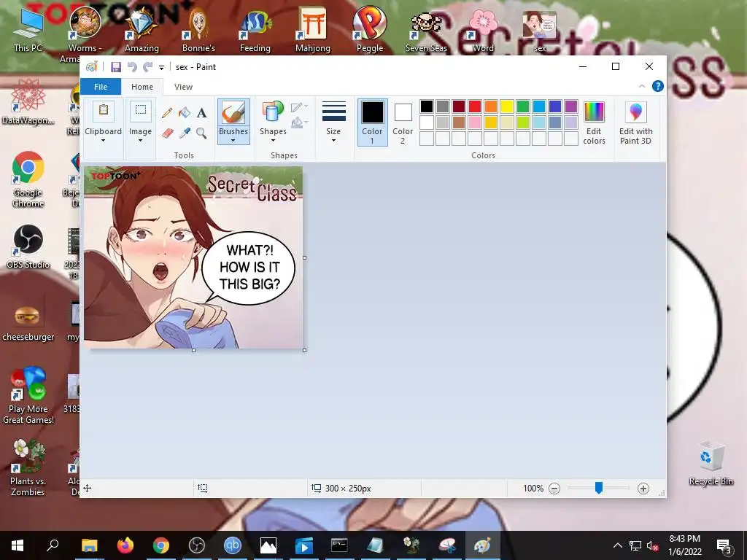Click the zoom slider handle
The width and height of the screenshot is (747, 560).
598,488
